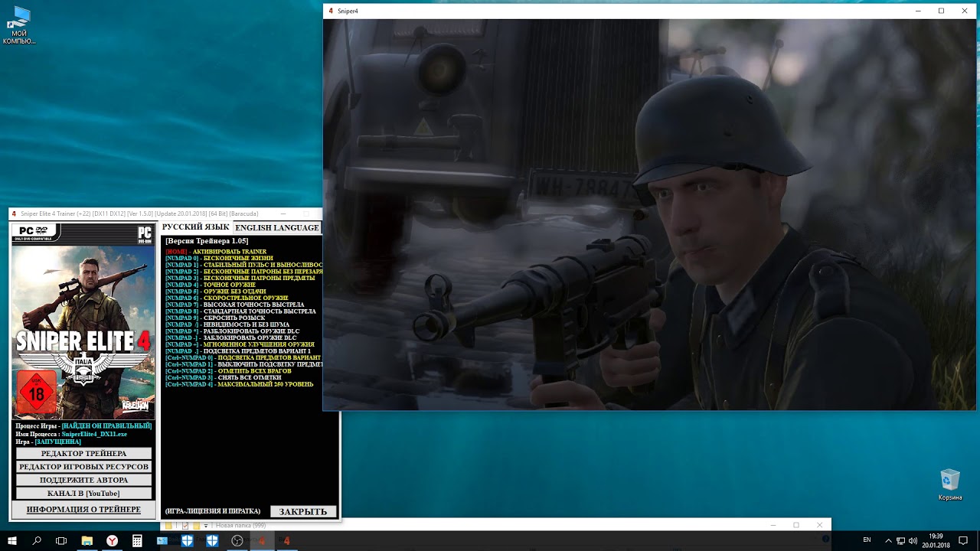Open the Windows Start menu
This screenshot has width=980, height=551.
point(12,541)
